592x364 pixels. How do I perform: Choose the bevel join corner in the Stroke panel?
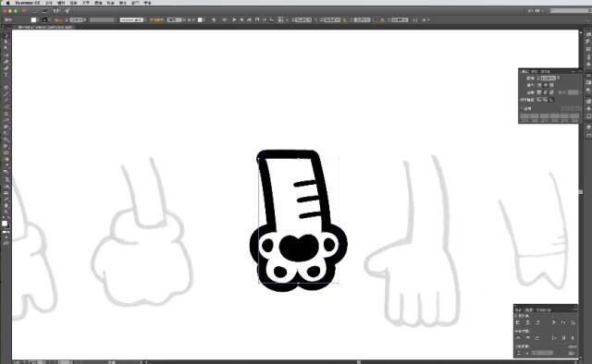(x=551, y=92)
